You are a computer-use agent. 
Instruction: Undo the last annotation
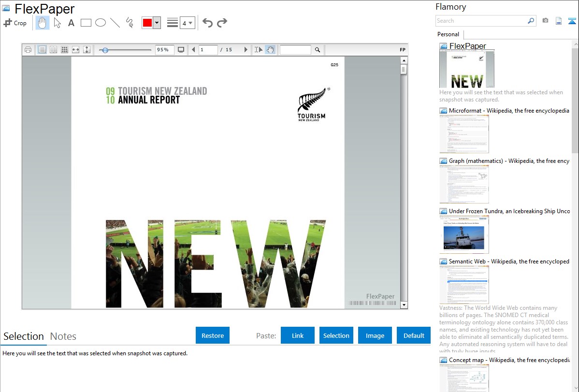[207, 23]
